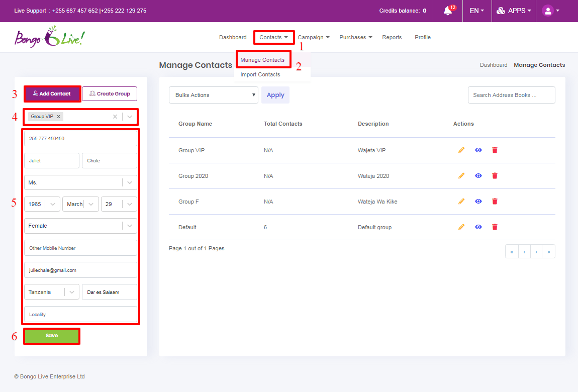Screen dimensions: 578x392
Task: Click the Create Group button
Action: point(110,94)
